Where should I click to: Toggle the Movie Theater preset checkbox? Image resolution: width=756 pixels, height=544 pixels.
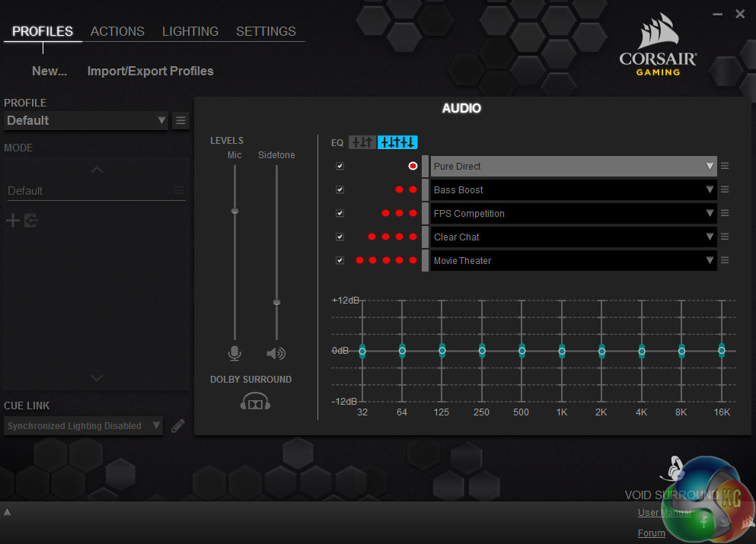pos(340,260)
